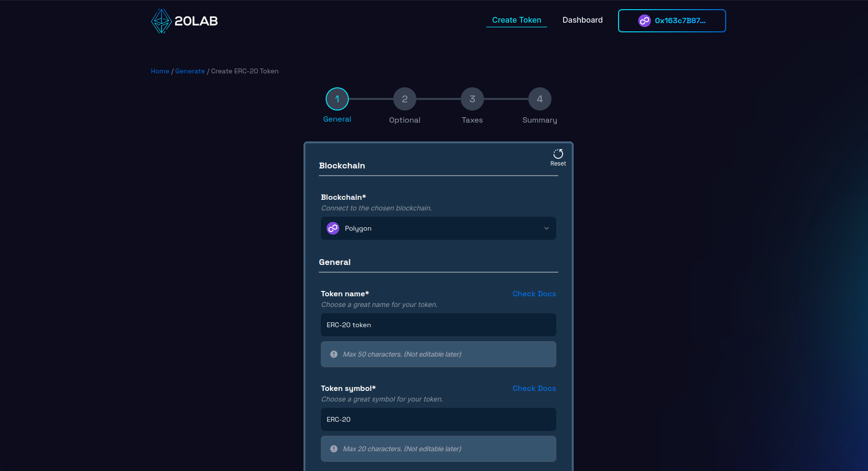Click the Polygon icon in the blockchain selector
This screenshot has width=868, height=471.
pyautogui.click(x=333, y=228)
